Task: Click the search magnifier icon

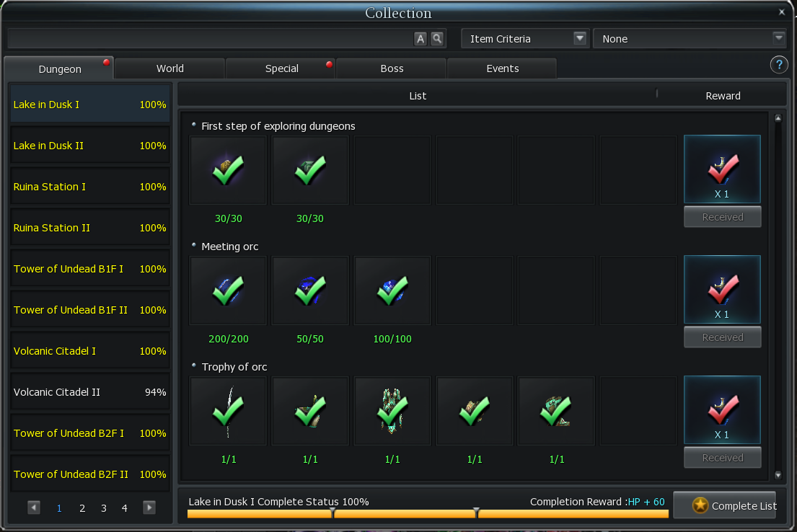Action: tap(437, 39)
